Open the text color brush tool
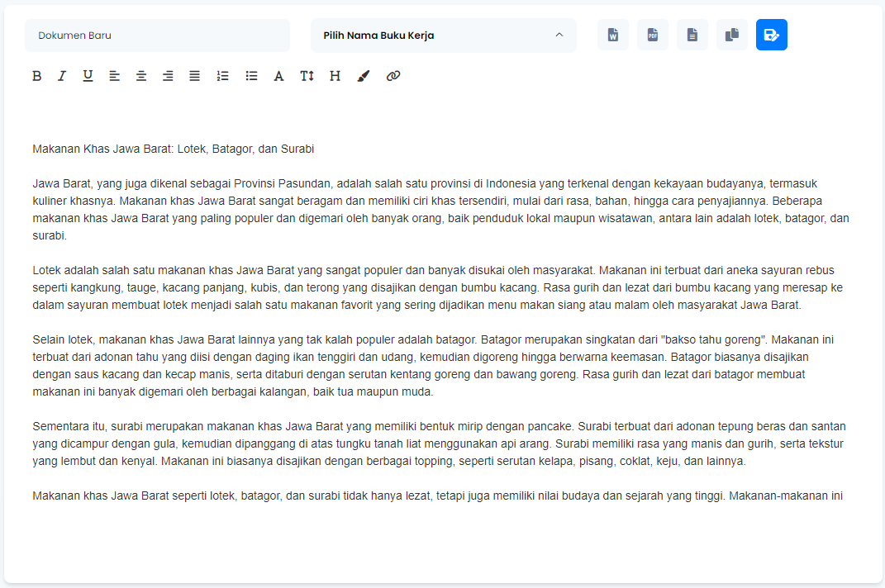The height and width of the screenshot is (588, 885). pos(364,76)
